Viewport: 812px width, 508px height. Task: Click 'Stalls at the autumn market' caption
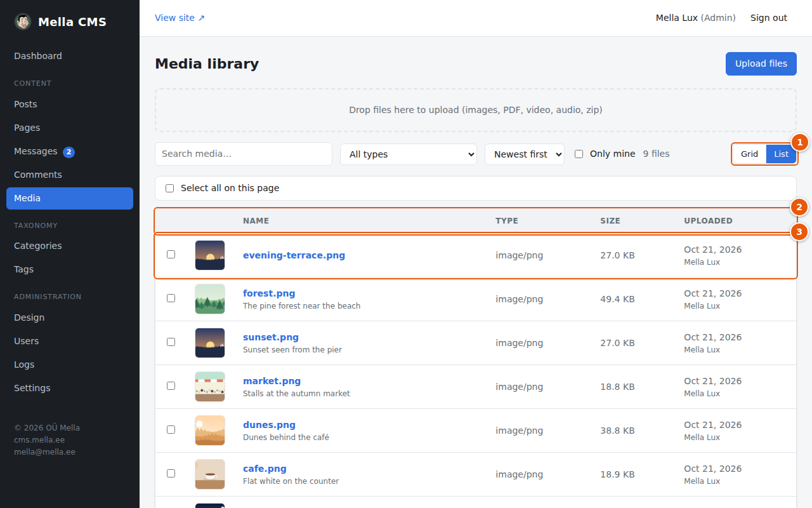pos(297,394)
